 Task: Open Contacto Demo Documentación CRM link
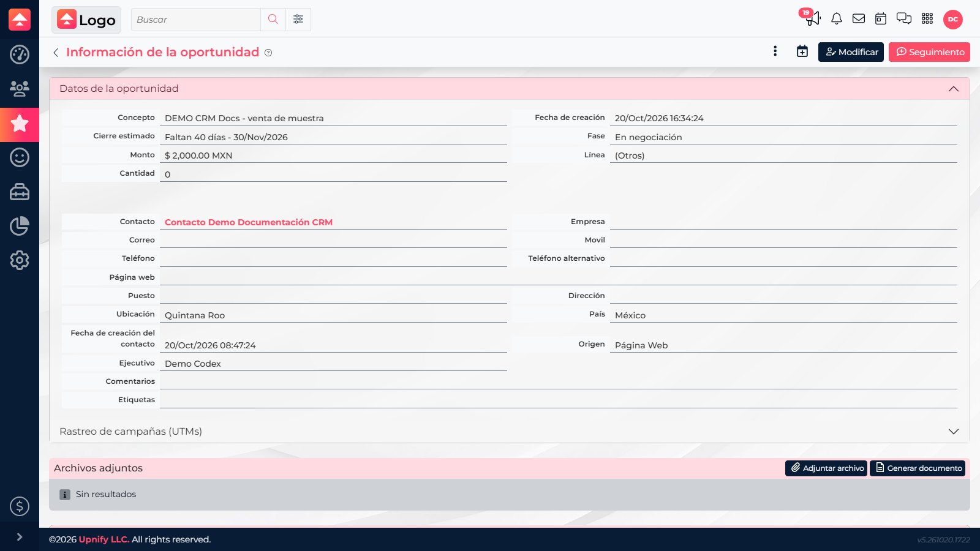click(x=249, y=222)
